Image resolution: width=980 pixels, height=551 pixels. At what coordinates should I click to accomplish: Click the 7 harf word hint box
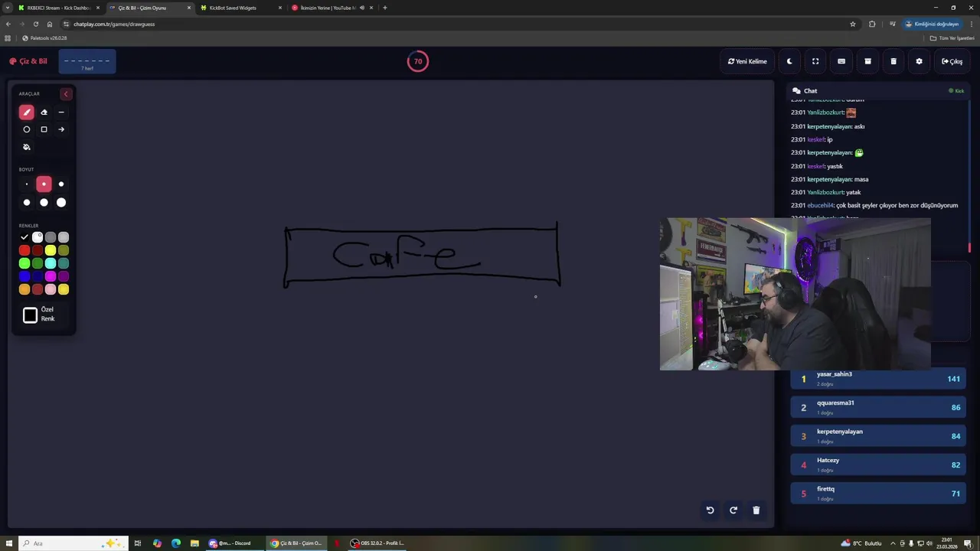click(x=87, y=62)
